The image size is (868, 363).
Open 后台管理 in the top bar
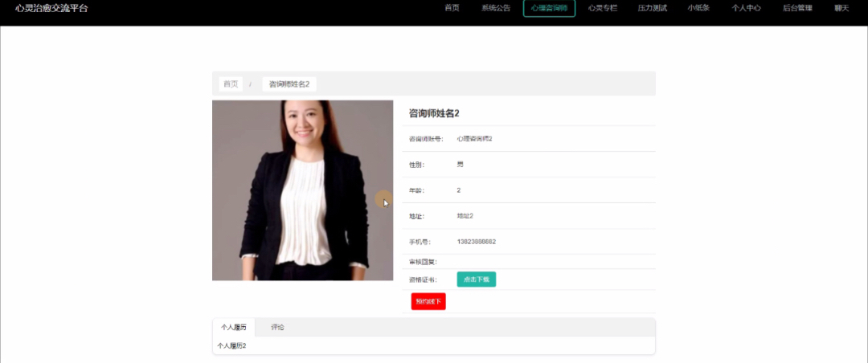tap(796, 8)
